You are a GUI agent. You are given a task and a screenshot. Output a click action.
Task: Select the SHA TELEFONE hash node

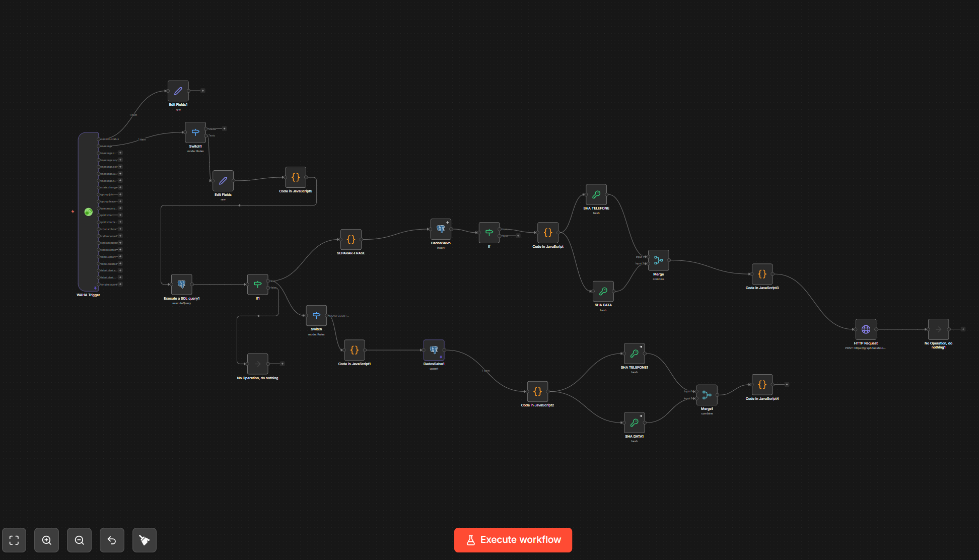(x=596, y=194)
